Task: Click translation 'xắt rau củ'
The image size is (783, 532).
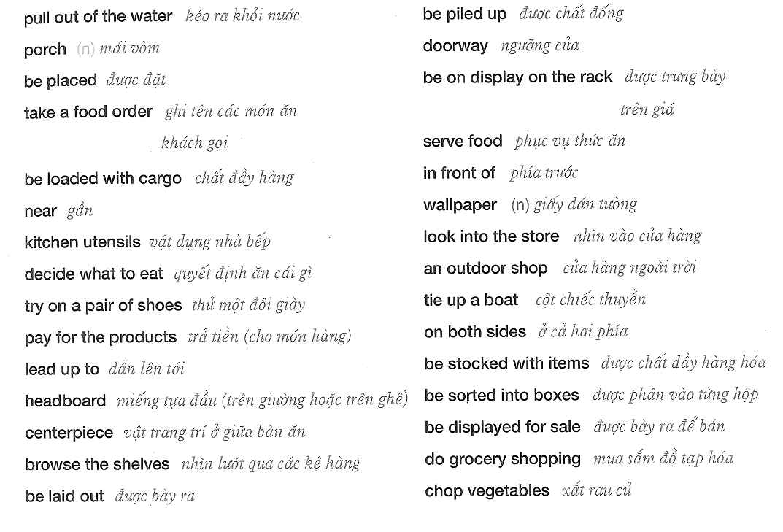Action: point(597,490)
